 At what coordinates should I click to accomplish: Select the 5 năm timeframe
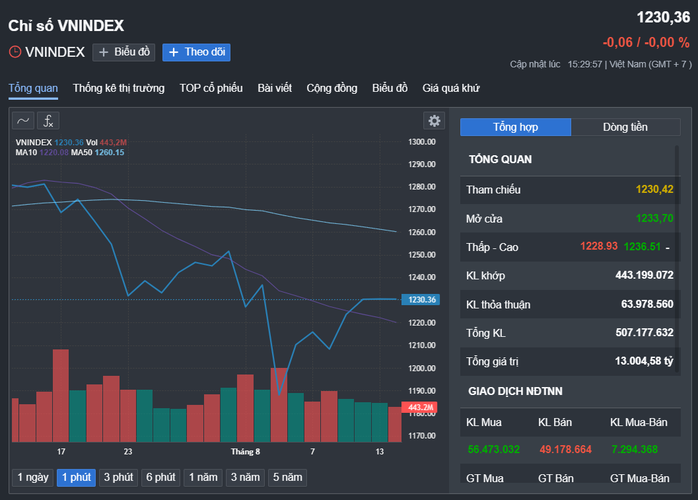tap(288, 477)
